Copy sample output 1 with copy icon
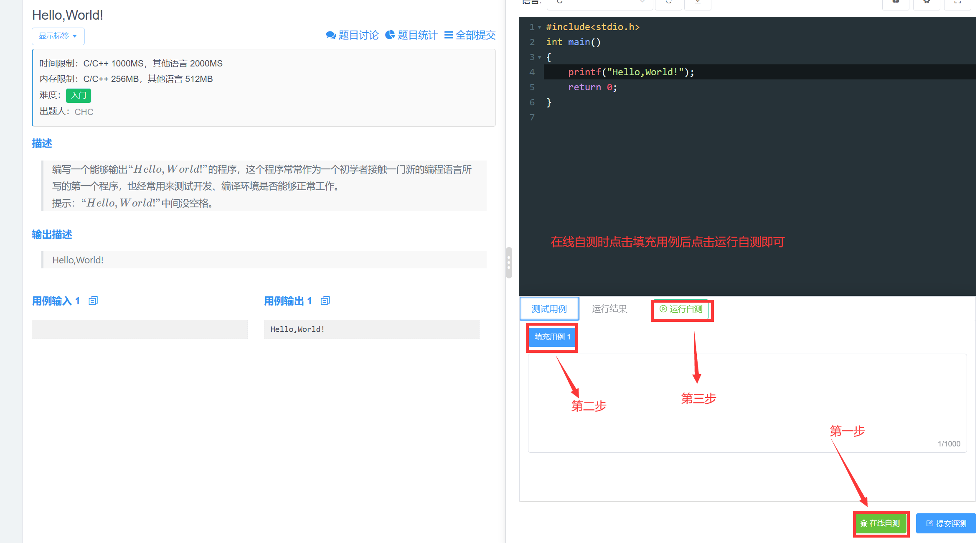The height and width of the screenshot is (543, 980). 325,301
